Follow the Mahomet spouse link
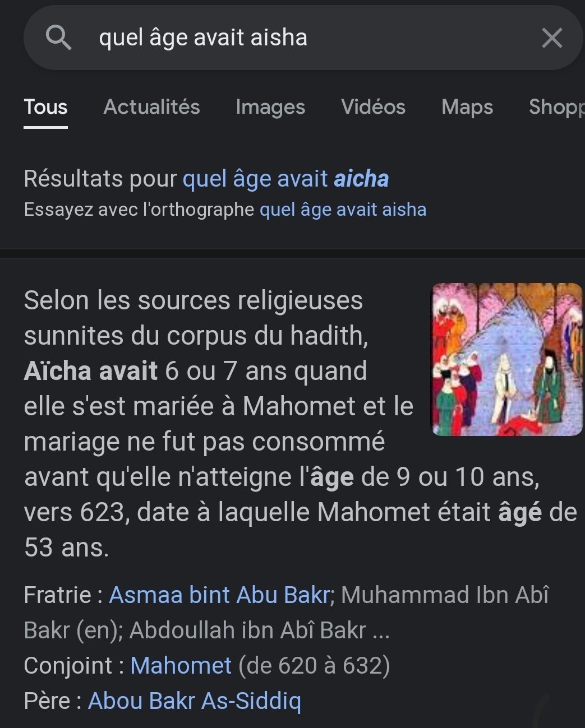585x728 pixels. (181, 666)
